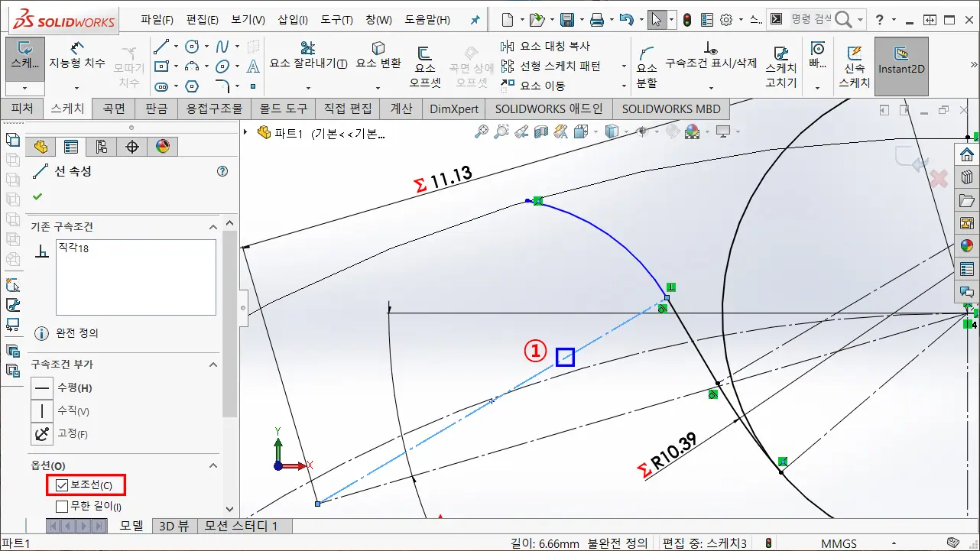980x551 pixels.
Task: Toggle the Instant2D button
Action: coord(901,66)
